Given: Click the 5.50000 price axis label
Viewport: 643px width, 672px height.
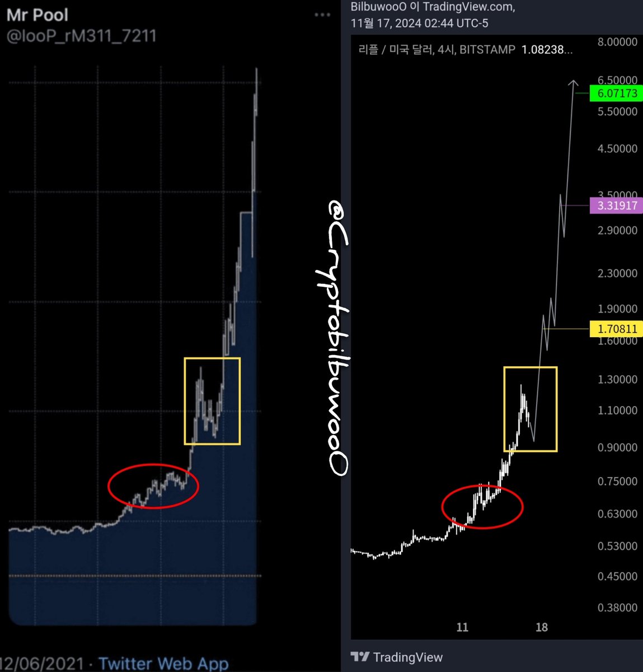Looking at the screenshot, I should [x=617, y=111].
